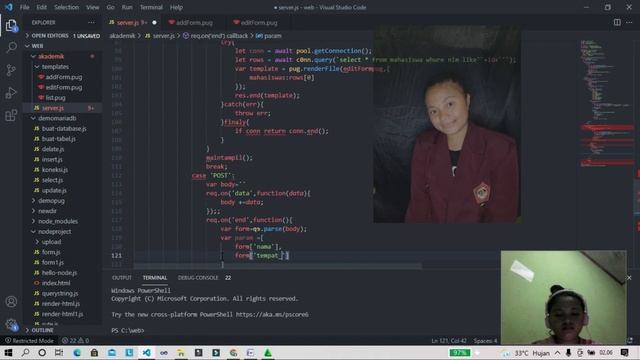Open Cortana circle icon in taskbar
This screenshot has height=360, width=640.
click(x=42, y=353)
